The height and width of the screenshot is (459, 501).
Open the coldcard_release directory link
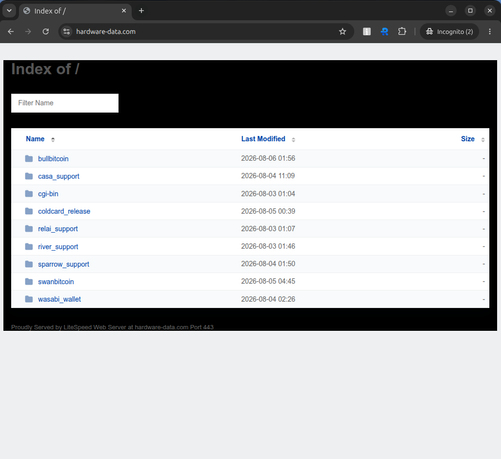[64, 211]
